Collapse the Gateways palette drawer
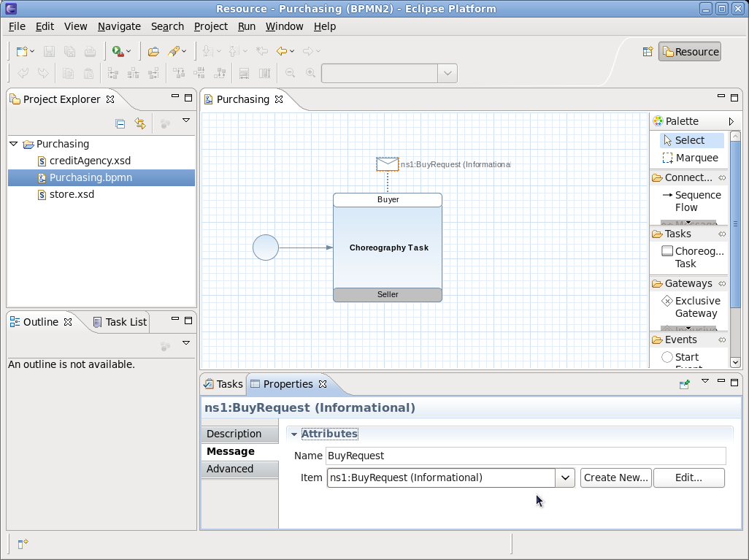The height and width of the screenshot is (560, 749). click(x=689, y=283)
